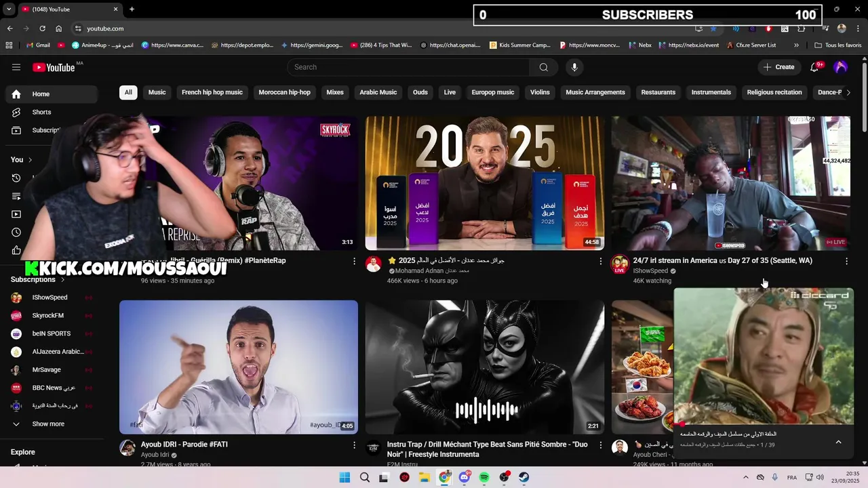Open YouTube notifications bell
The height and width of the screenshot is (488, 868).
coord(814,67)
